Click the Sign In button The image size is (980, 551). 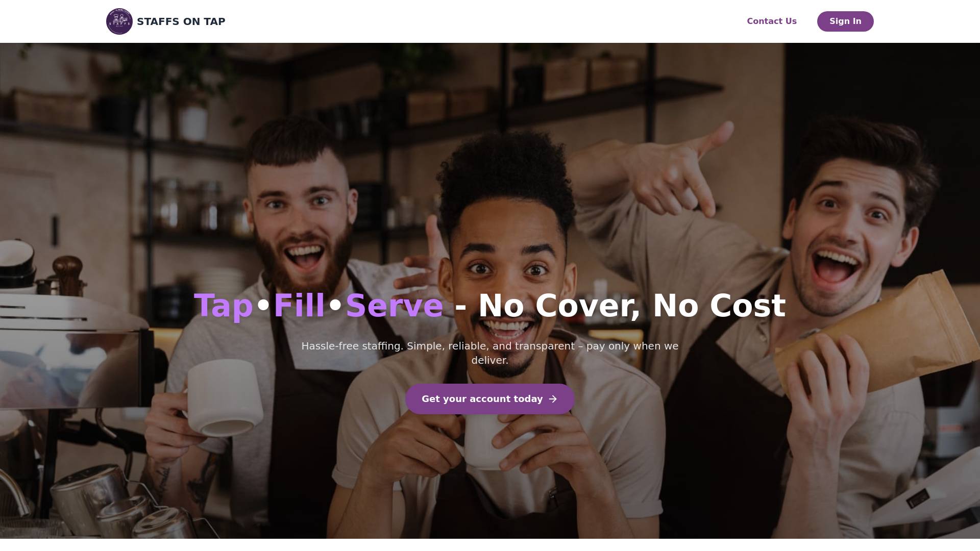coord(845,21)
